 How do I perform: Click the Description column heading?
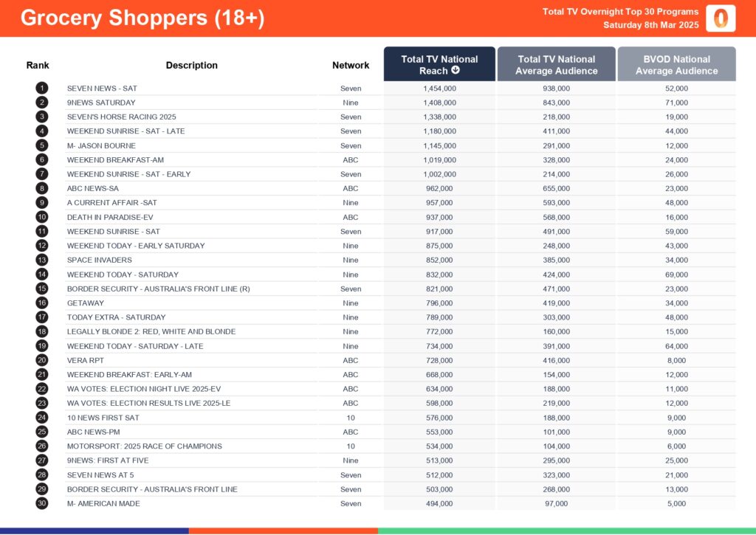pyautogui.click(x=191, y=65)
